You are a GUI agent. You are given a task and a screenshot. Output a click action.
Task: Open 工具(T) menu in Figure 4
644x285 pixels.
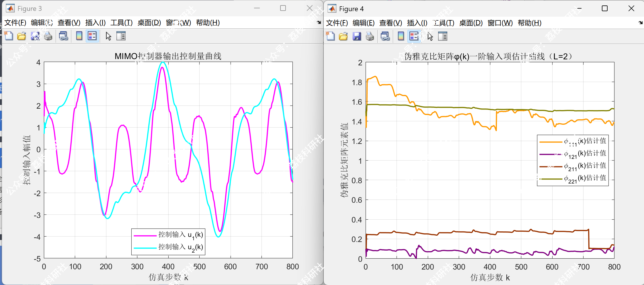443,23
